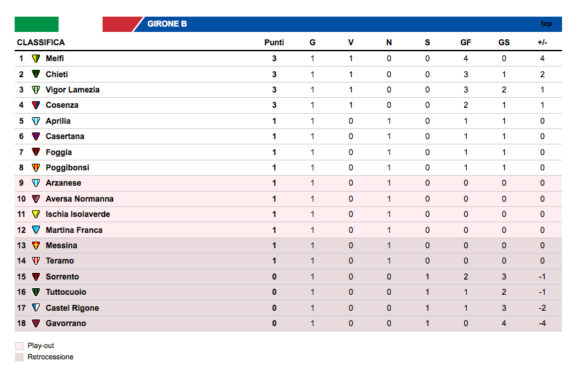Click the GF column header
588x368 pixels.
tap(465, 43)
